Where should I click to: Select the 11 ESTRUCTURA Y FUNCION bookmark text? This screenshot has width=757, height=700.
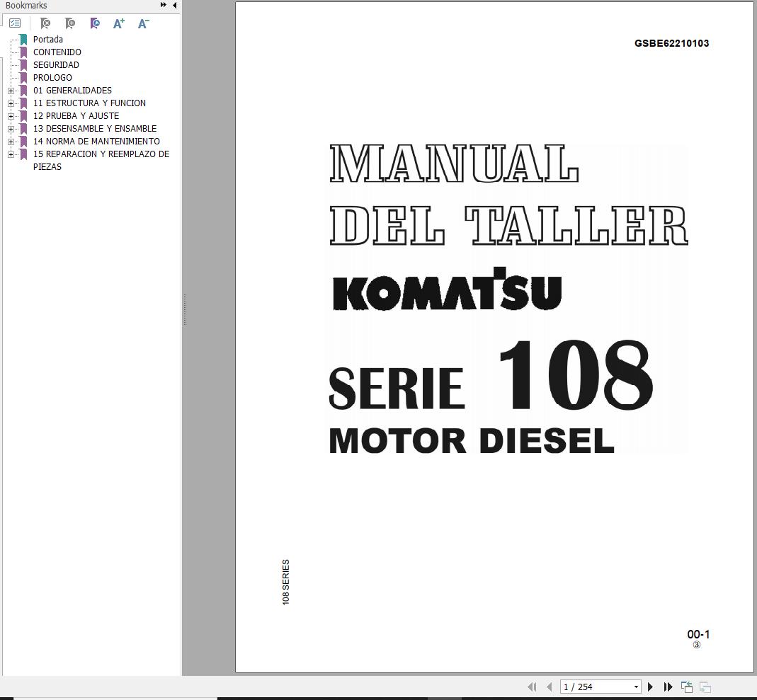point(89,103)
